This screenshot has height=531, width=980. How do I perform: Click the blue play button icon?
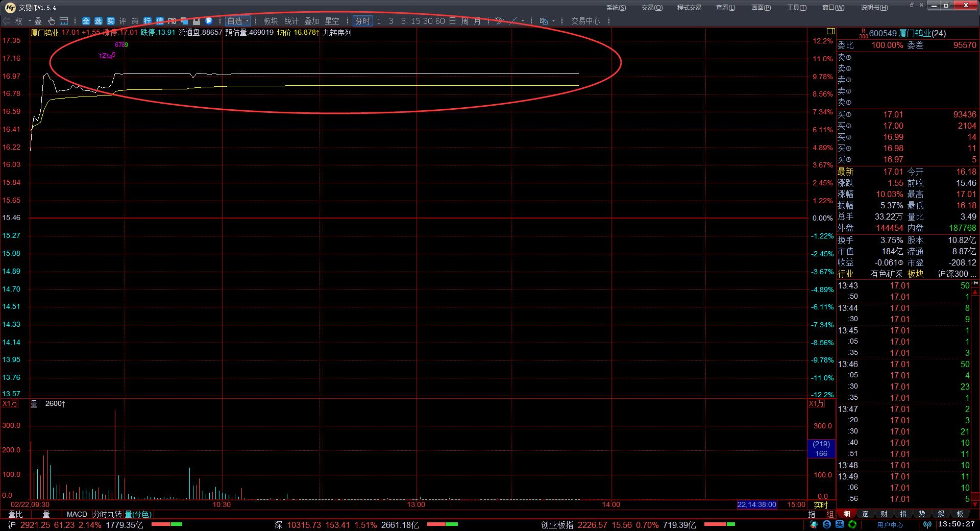[x=209, y=21]
